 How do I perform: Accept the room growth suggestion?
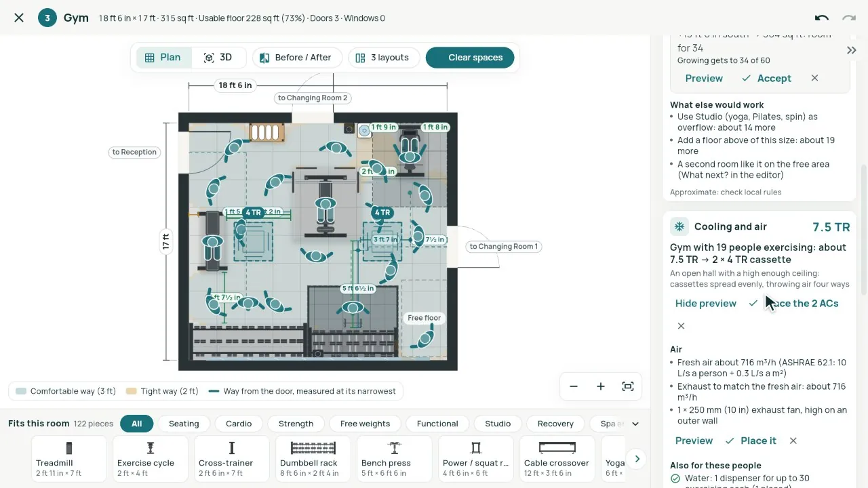[766, 79]
